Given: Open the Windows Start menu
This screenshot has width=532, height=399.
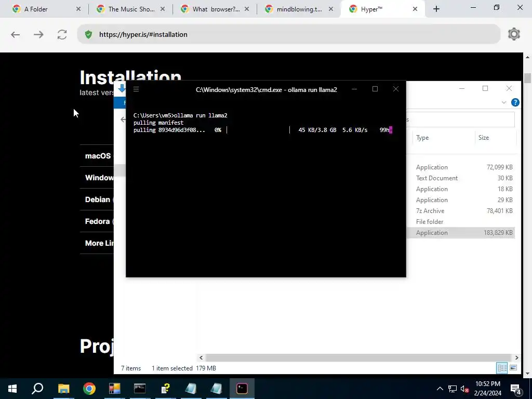Looking at the screenshot, I should coord(12,389).
